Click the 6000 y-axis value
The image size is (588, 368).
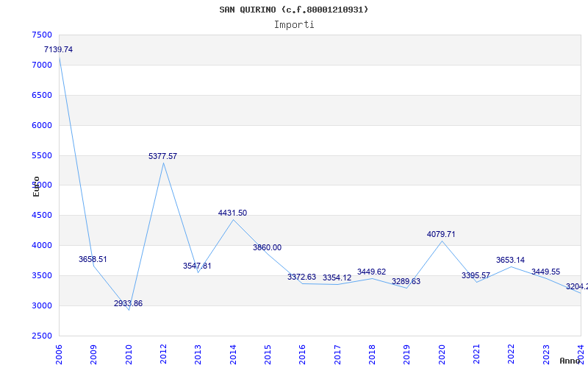42,125
